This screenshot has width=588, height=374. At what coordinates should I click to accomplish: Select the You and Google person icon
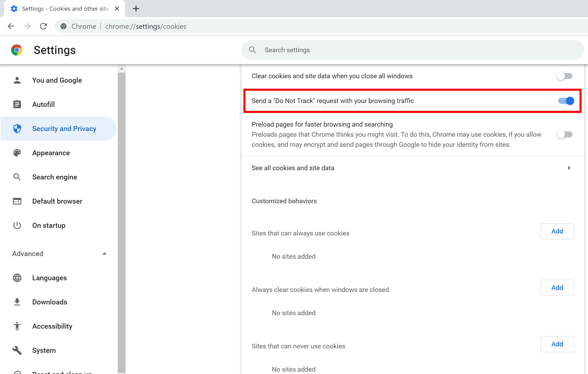click(x=17, y=80)
